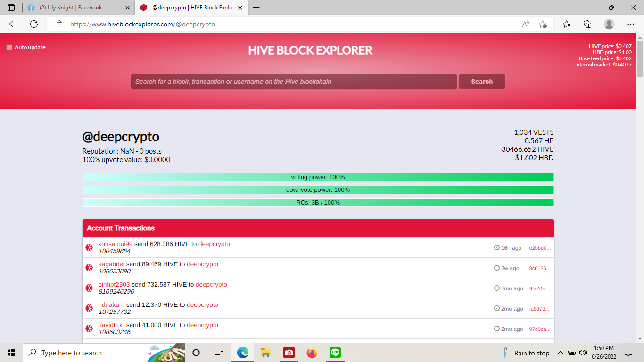
Task: Click clock icon beside 16h ago
Action: point(496,247)
